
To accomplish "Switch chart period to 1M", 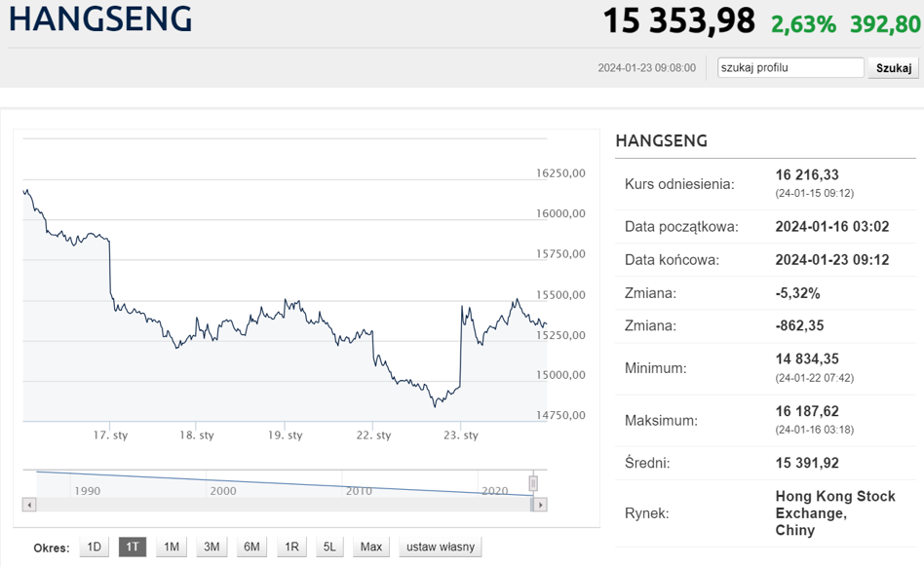I will pyautogui.click(x=172, y=547).
